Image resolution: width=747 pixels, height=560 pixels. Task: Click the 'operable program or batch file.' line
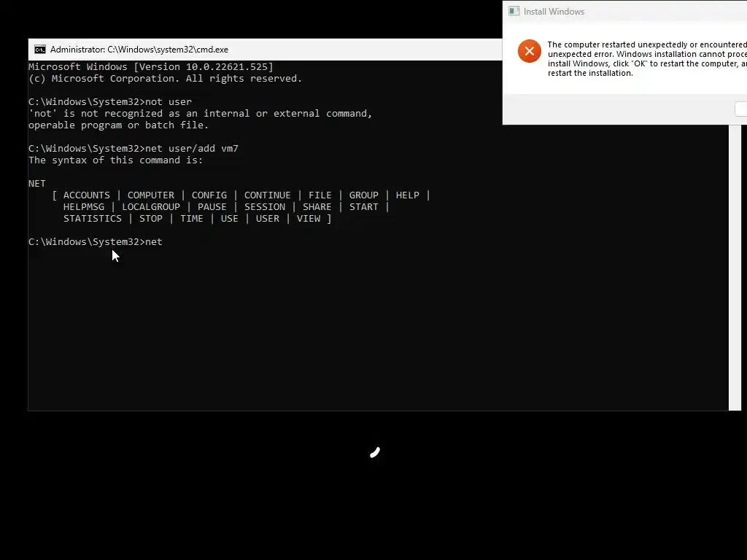pyautogui.click(x=119, y=125)
